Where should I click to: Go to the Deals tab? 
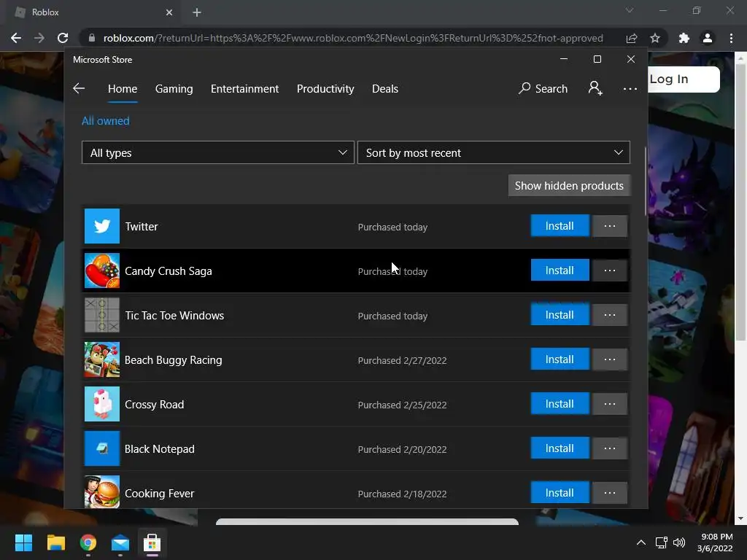pos(385,89)
